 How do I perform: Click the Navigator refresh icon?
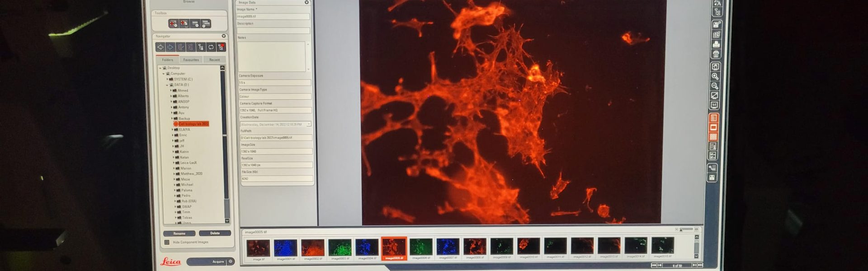(211, 47)
